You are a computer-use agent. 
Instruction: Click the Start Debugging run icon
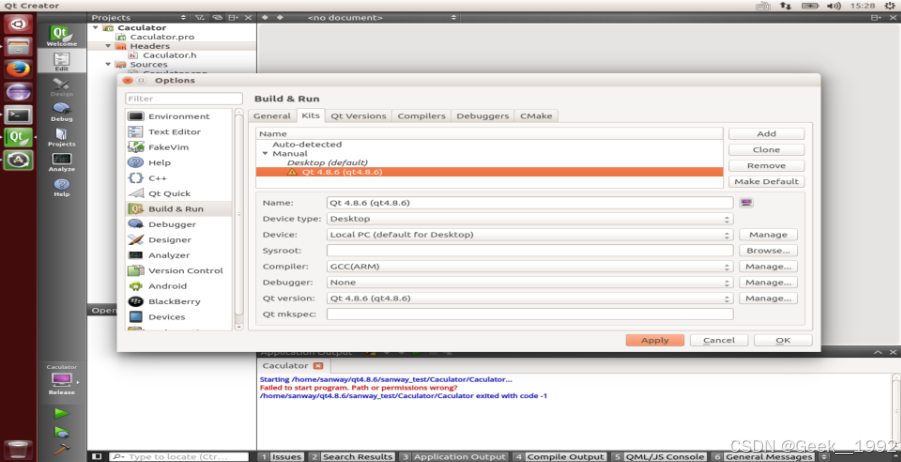(x=61, y=432)
